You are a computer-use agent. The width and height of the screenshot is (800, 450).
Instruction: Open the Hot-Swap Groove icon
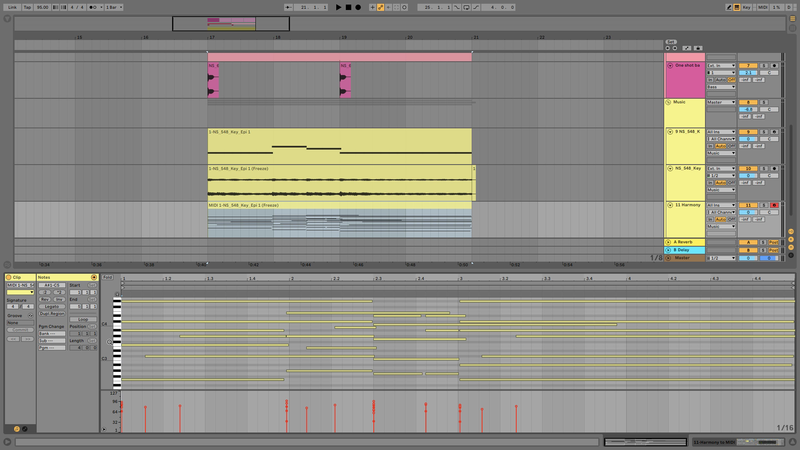[30, 316]
